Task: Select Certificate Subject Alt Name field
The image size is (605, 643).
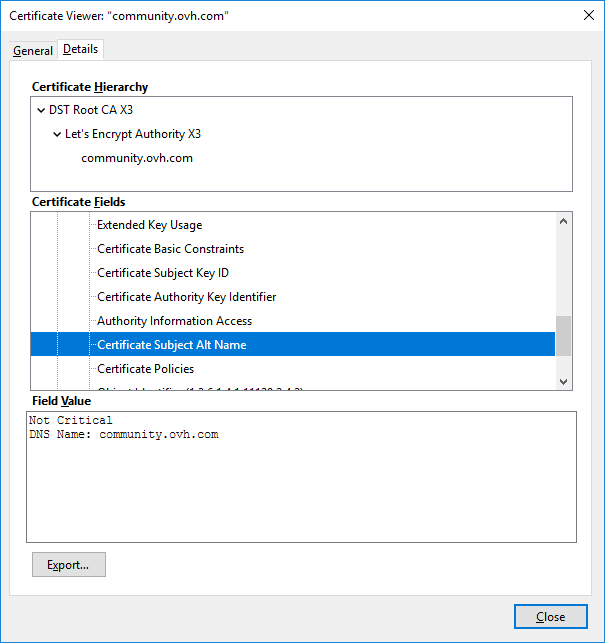Action: click(171, 345)
